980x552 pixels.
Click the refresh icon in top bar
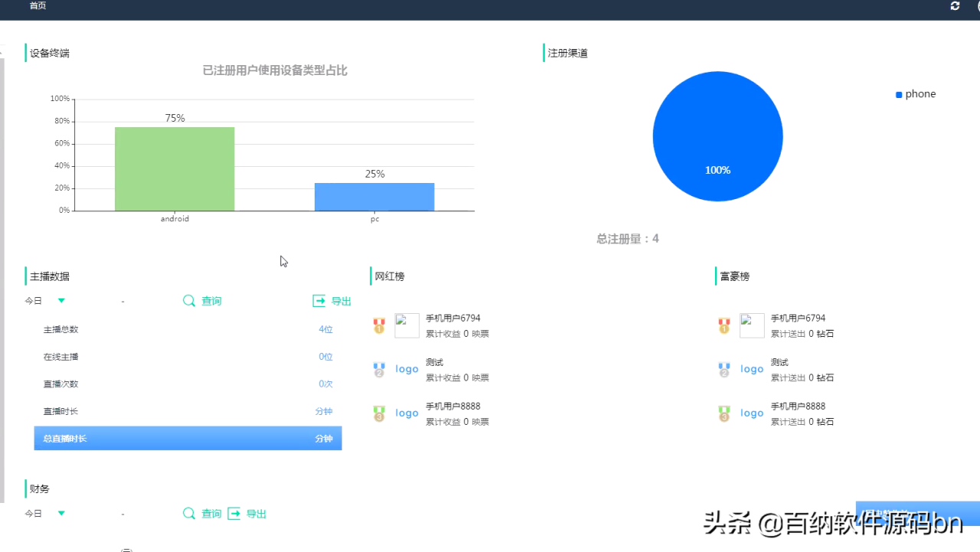tap(955, 6)
